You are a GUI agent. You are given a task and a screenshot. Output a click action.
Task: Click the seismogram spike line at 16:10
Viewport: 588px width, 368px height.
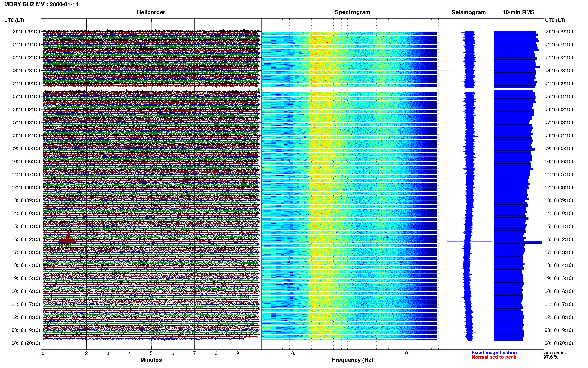[x=470, y=242]
